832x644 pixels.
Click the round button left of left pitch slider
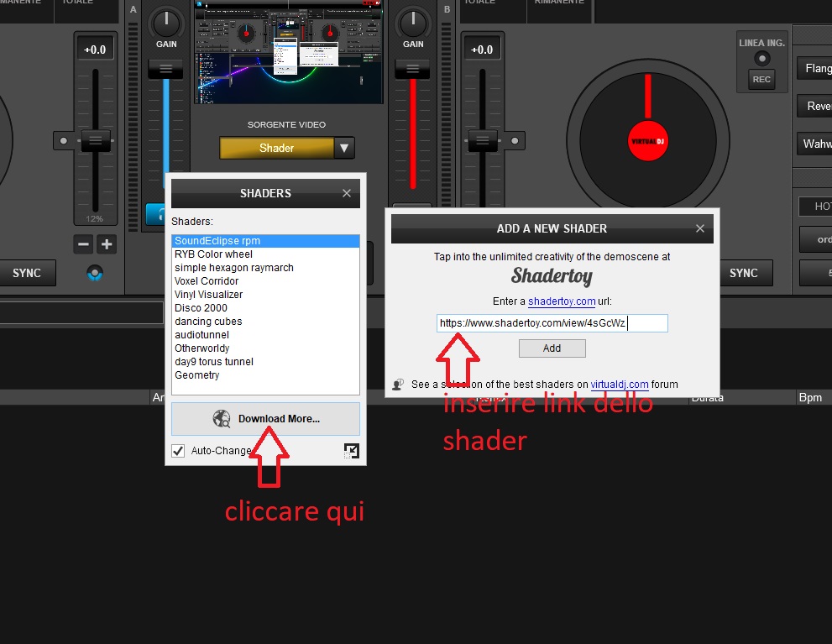pos(64,140)
